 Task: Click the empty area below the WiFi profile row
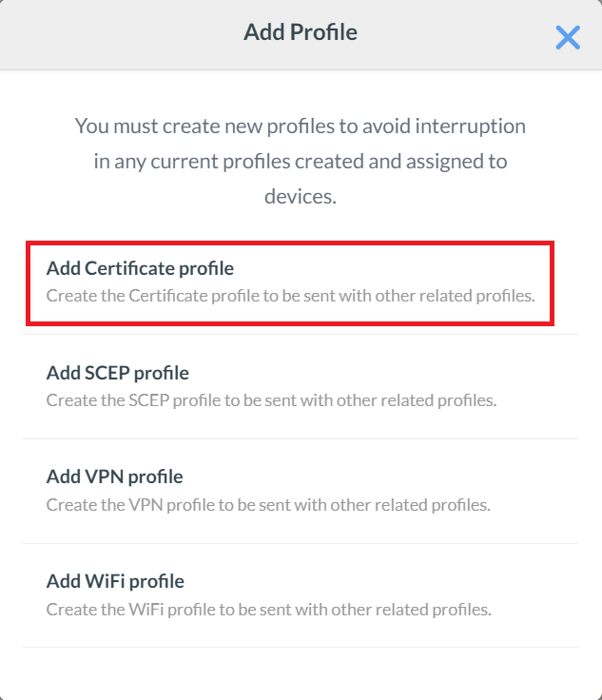point(301,672)
